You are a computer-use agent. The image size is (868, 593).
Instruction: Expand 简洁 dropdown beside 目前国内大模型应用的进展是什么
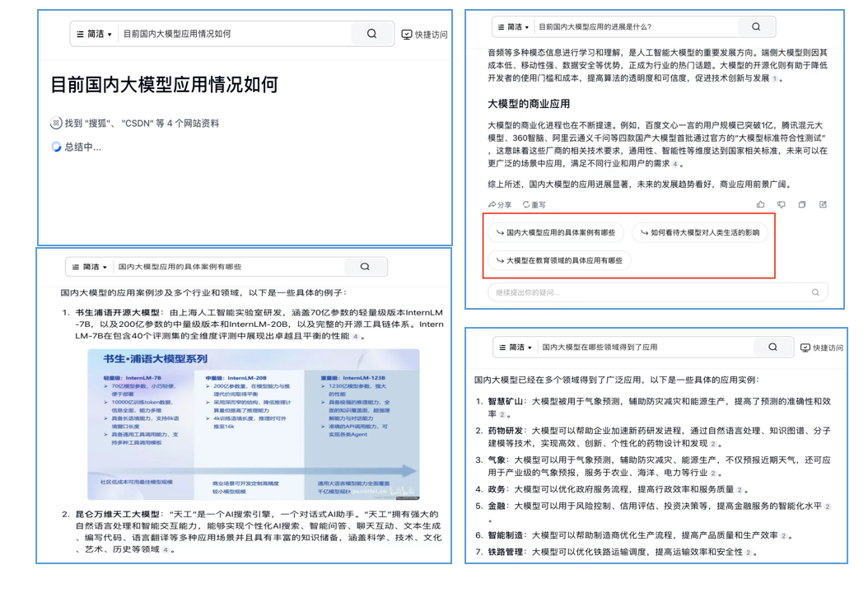tap(513, 26)
